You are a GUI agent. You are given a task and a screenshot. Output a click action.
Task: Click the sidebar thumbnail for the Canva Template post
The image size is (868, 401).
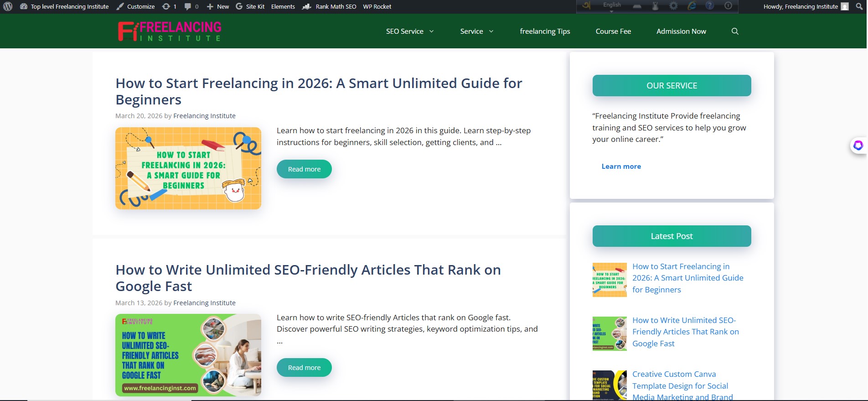tap(610, 385)
